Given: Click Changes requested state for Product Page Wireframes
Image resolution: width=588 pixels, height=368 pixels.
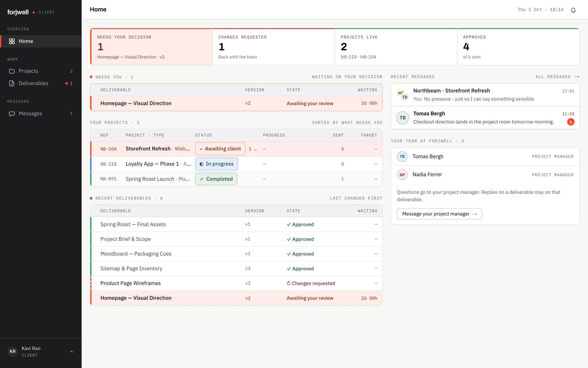Looking at the screenshot, I should coord(311,283).
